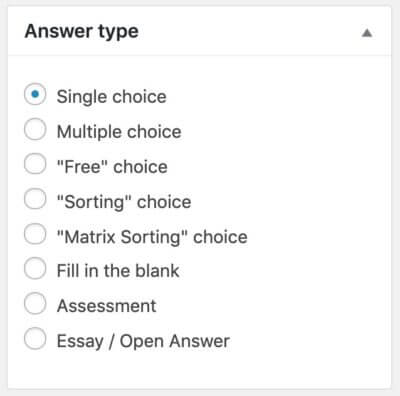Choose the Fill in the blank radio circle

pyautogui.click(x=35, y=268)
